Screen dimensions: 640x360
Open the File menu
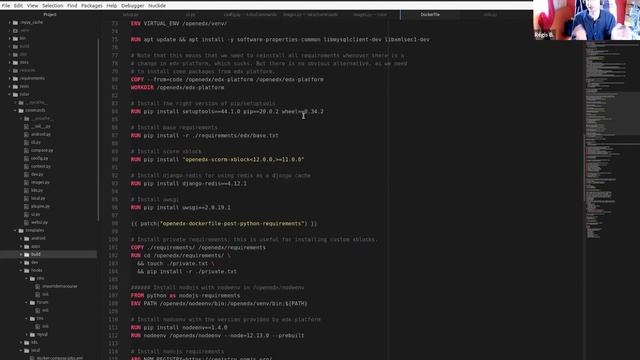point(6,6)
